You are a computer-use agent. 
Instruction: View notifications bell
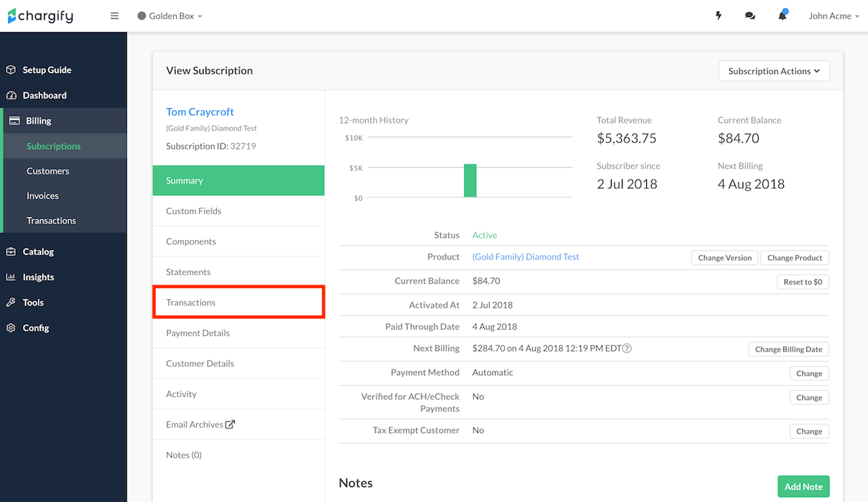[783, 15]
